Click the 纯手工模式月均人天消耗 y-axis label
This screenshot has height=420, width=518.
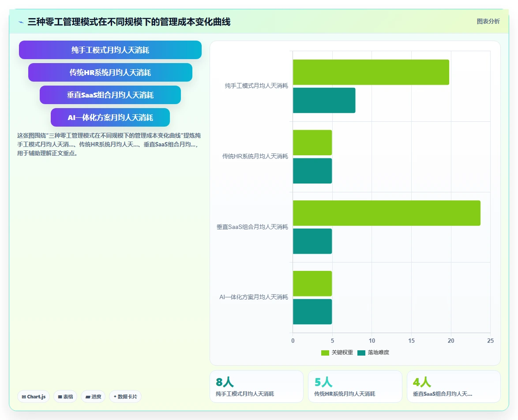[256, 86]
